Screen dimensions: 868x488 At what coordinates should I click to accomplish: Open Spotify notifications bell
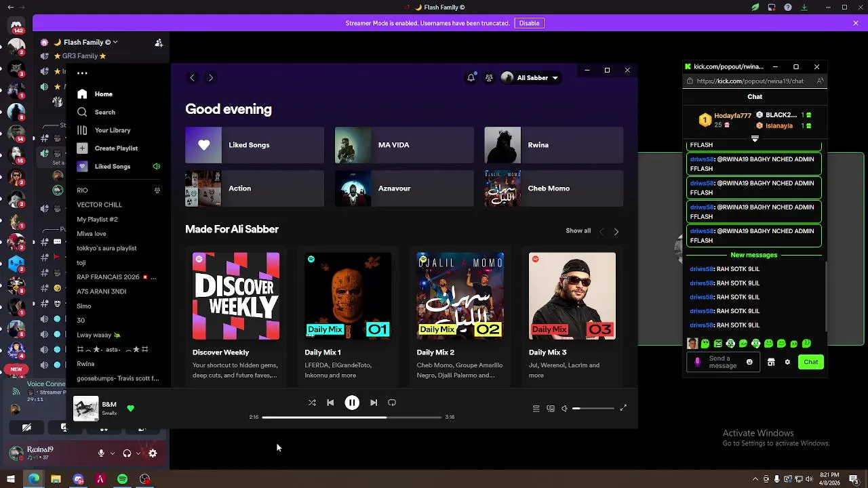tap(471, 78)
